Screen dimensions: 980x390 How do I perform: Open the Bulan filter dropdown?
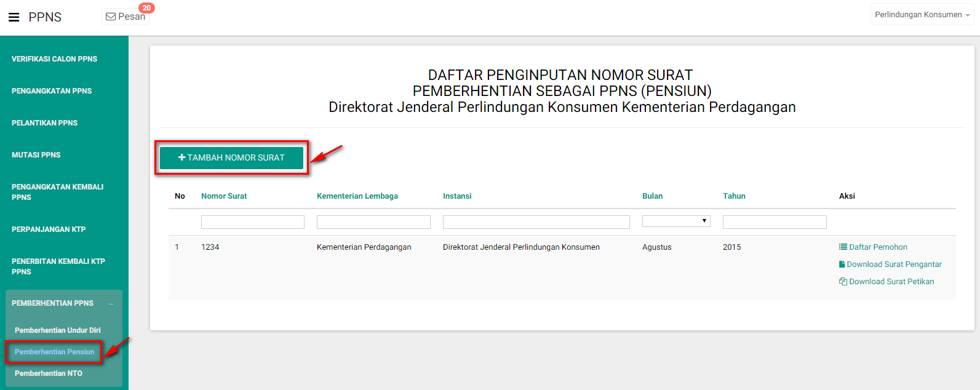[675, 221]
